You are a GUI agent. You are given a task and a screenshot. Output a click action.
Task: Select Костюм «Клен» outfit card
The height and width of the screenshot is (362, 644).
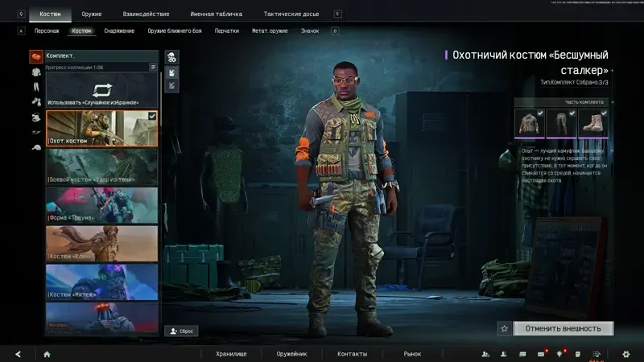[x=101, y=244]
